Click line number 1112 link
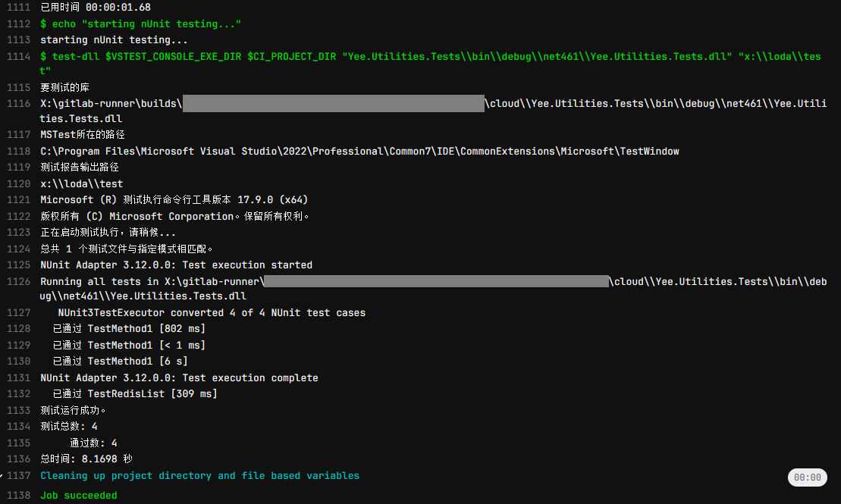 point(18,24)
